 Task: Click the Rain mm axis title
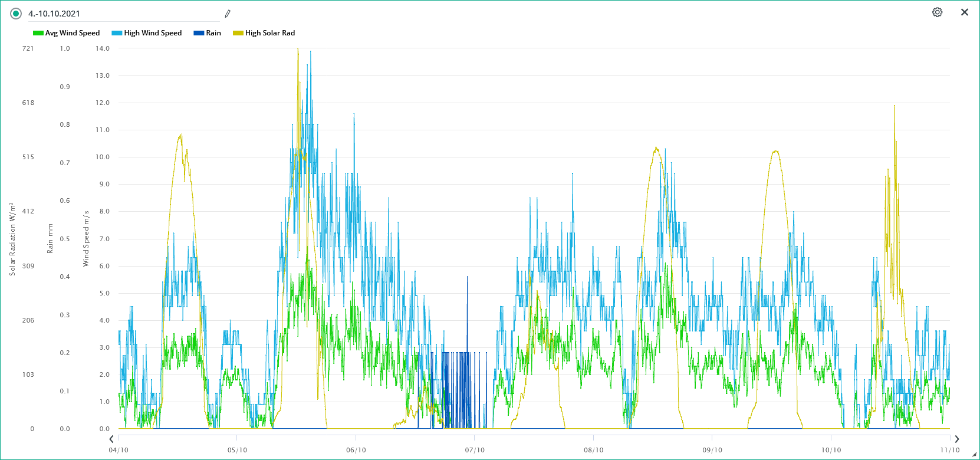click(50, 238)
